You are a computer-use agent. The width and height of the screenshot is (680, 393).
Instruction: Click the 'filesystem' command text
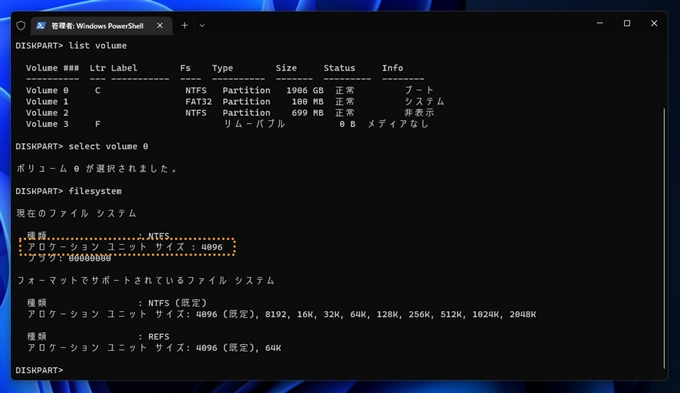[95, 191]
